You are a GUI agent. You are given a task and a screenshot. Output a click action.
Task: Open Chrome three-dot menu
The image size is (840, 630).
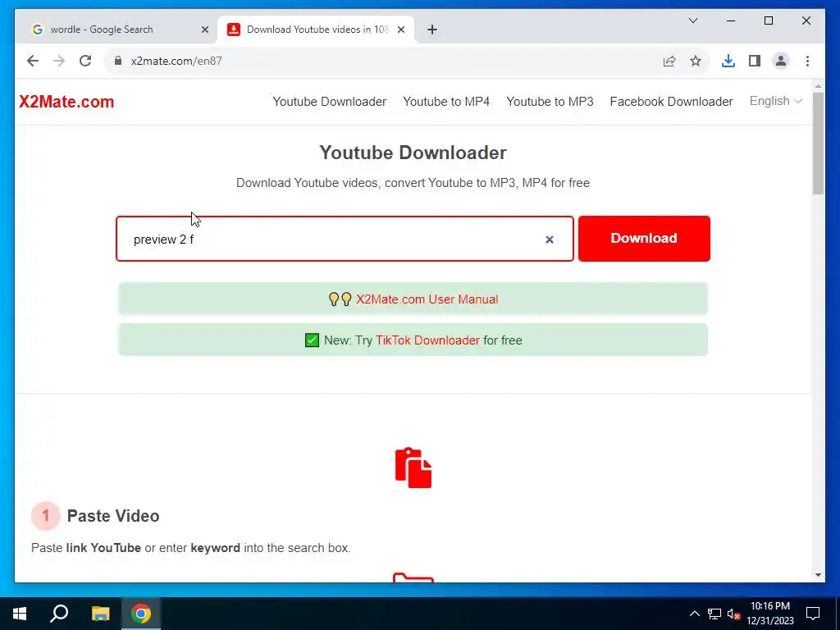(x=807, y=61)
